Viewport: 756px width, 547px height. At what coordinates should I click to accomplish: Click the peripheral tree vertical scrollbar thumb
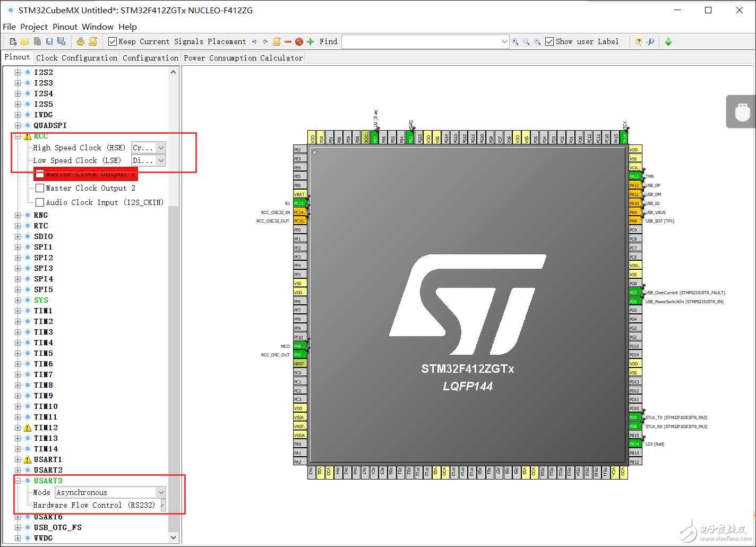[x=173, y=366]
